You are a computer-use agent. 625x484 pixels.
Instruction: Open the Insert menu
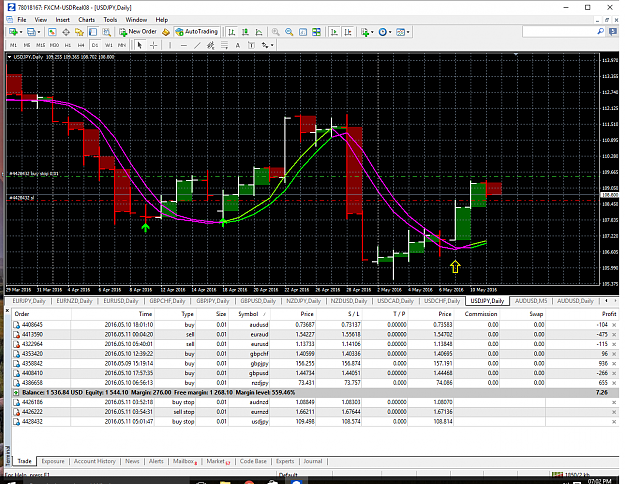pyautogui.click(x=63, y=20)
